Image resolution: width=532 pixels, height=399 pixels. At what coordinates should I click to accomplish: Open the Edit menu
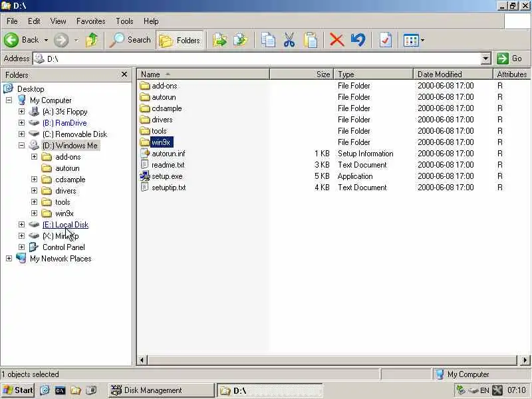[x=34, y=21]
